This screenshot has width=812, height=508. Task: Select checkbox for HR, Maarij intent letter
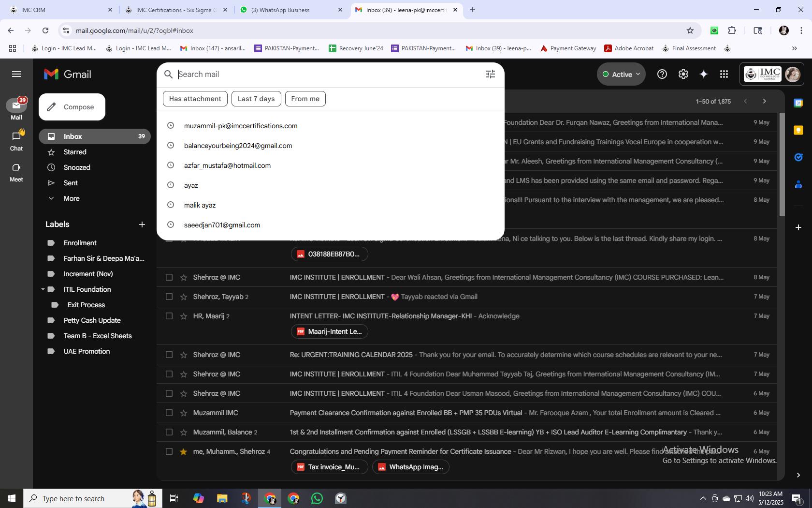pyautogui.click(x=169, y=316)
